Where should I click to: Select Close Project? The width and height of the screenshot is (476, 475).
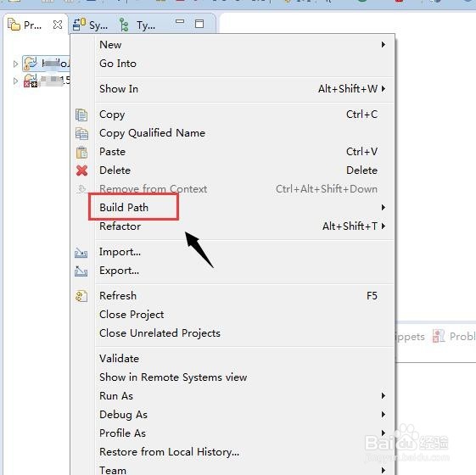[x=232, y=315]
